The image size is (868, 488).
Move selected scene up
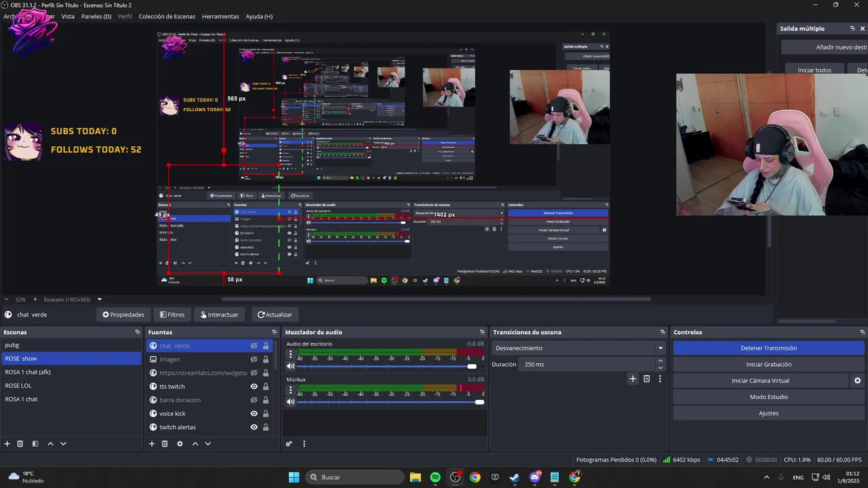click(x=50, y=444)
